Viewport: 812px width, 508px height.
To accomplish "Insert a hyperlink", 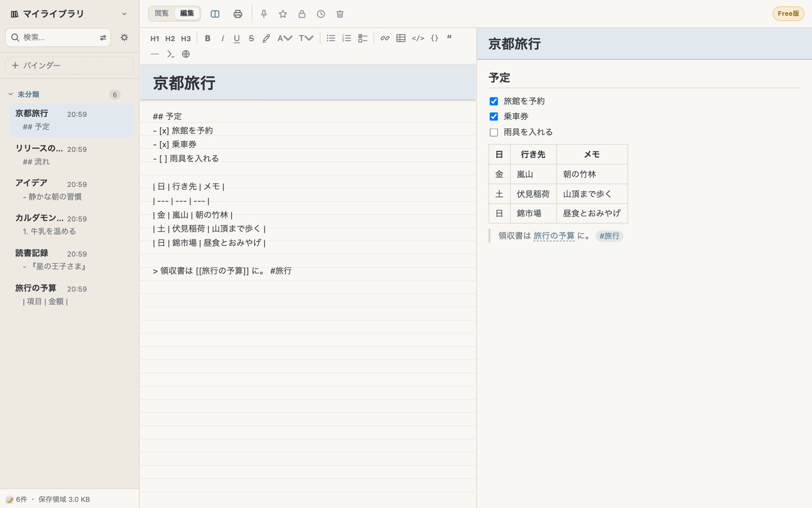I will pos(385,38).
